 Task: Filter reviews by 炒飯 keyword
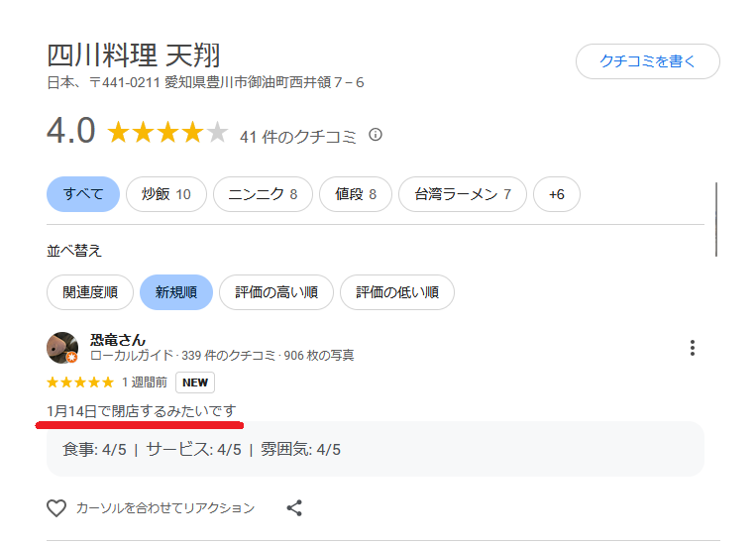pos(165,194)
